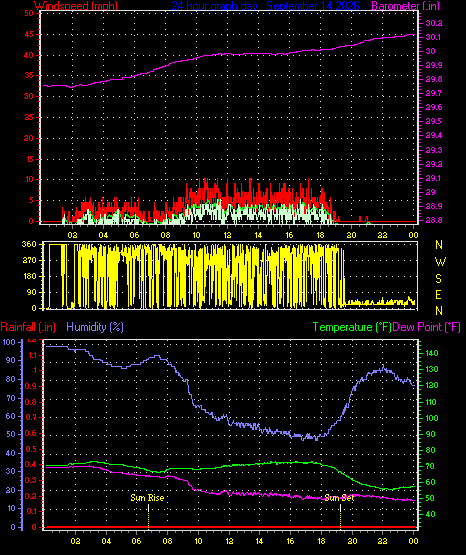The height and width of the screenshot is (555, 466).
Task: Click the 15 mph windspeed axis value
Action: click(x=29, y=159)
